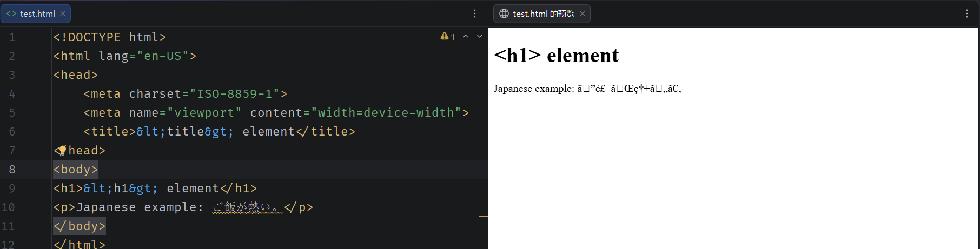The height and width of the screenshot is (249, 980).
Task: Click the highlighted <body> opening tag
Action: pos(76,169)
